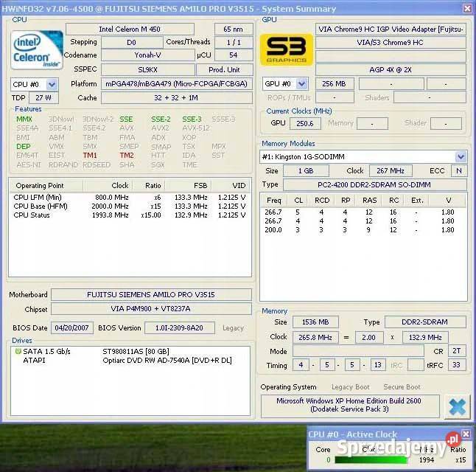Click the green DEP feature label
The width and height of the screenshot is (476, 472).
point(24,147)
